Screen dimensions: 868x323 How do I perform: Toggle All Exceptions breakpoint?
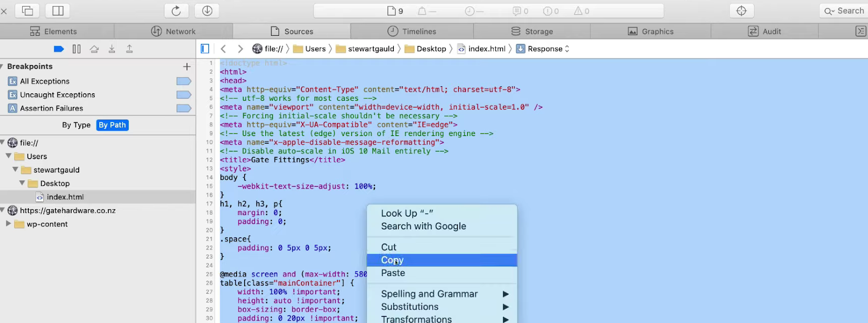[x=184, y=81]
